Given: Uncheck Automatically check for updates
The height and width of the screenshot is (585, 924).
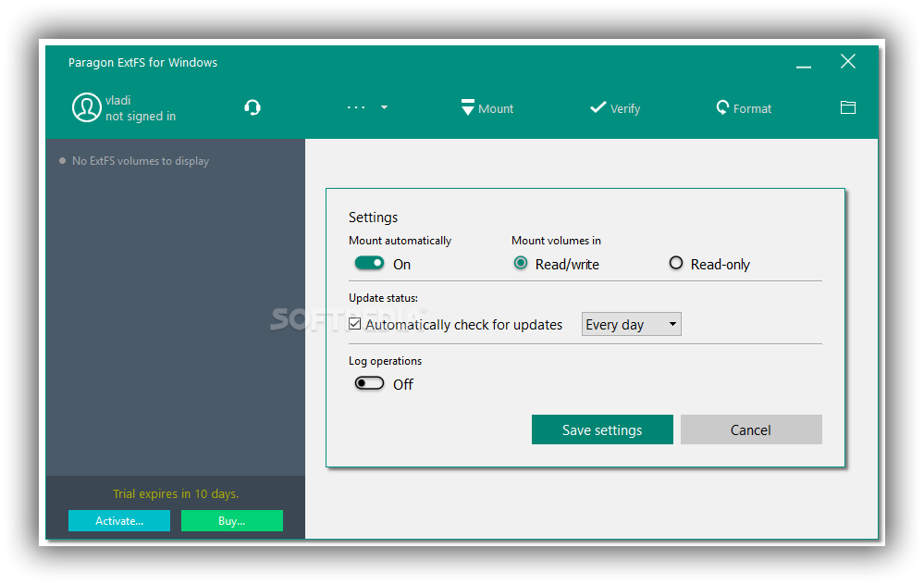Looking at the screenshot, I should coord(355,324).
